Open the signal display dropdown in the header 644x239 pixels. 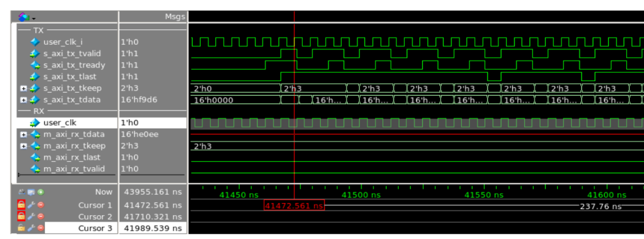pyautogui.click(x=27, y=17)
